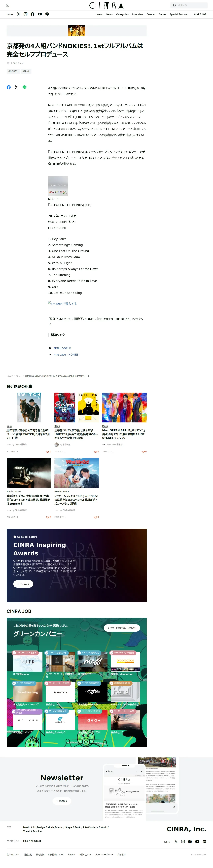Click heart icon on the King & Prince article
The width and height of the screenshot is (213, 868).
95,517
